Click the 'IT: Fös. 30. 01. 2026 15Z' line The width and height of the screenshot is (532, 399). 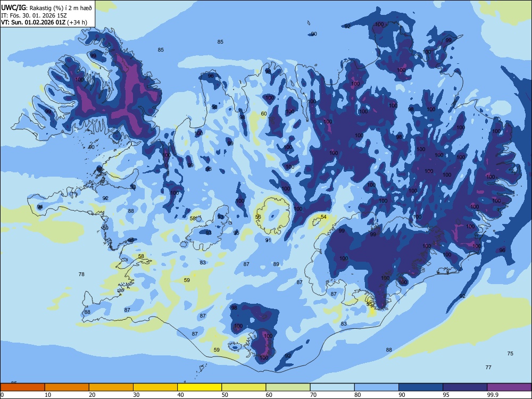click(x=34, y=15)
